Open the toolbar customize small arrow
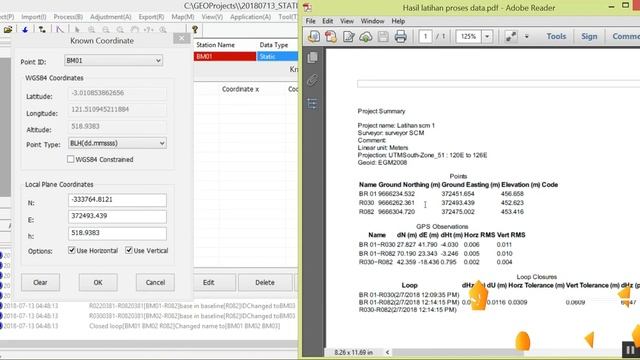This screenshot has height=360, width=640. coord(527,37)
